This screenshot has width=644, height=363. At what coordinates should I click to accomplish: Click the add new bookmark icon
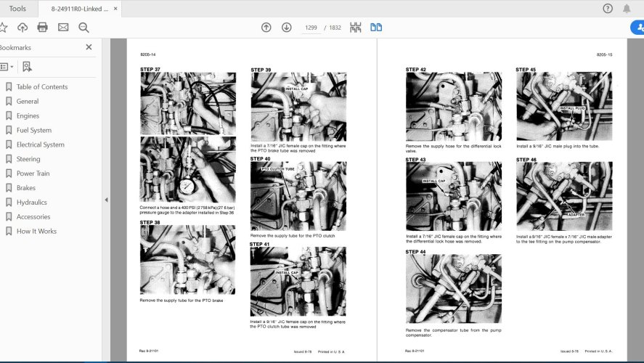pos(27,67)
